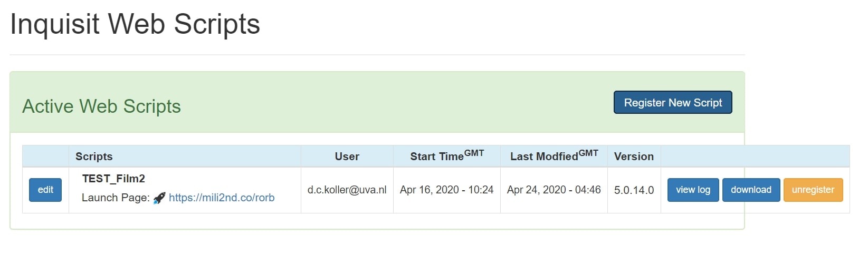Image resolution: width=868 pixels, height=264 pixels.
Task: Click the d.c.koller@uva.nl user cell
Action: tap(347, 190)
